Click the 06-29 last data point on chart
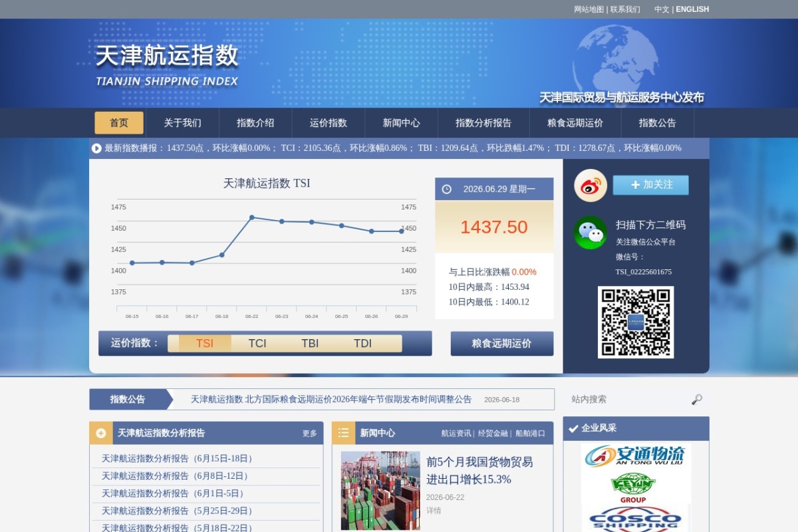The height and width of the screenshot is (532, 798). click(x=402, y=231)
